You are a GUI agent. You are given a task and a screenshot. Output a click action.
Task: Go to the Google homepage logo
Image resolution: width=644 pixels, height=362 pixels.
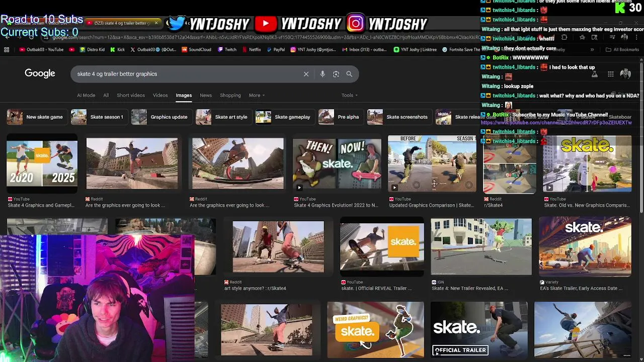pyautogui.click(x=40, y=74)
